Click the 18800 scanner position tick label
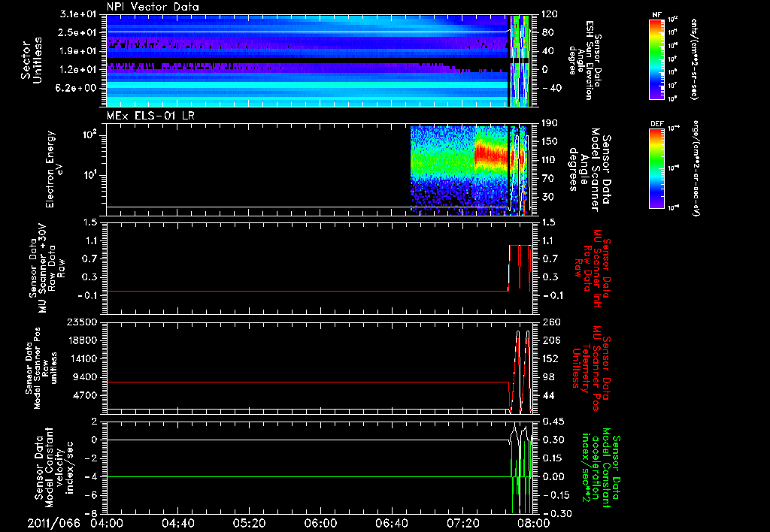Screen dimensions: 770x532 click(82, 340)
